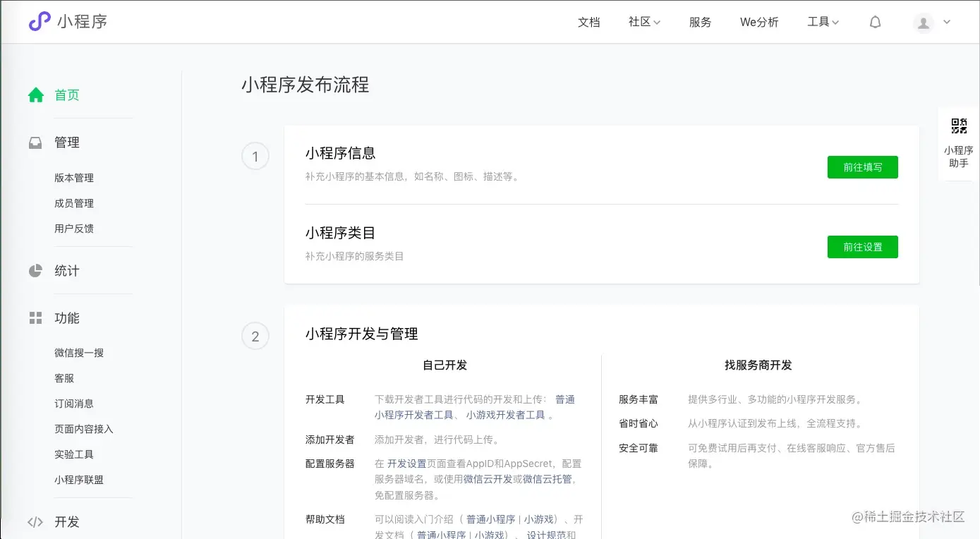Click the 省时省心 label
Image resolution: width=980 pixels, height=539 pixels.
click(x=639, y=423)
